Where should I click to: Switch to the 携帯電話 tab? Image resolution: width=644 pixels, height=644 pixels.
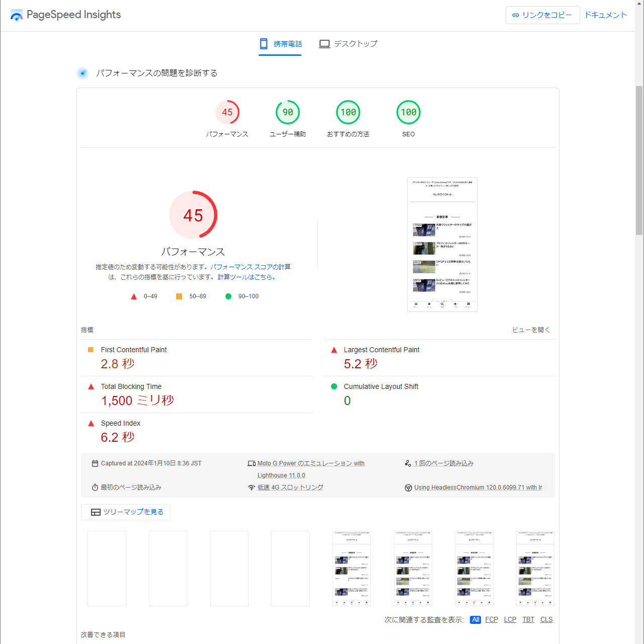tap(280, 44)
